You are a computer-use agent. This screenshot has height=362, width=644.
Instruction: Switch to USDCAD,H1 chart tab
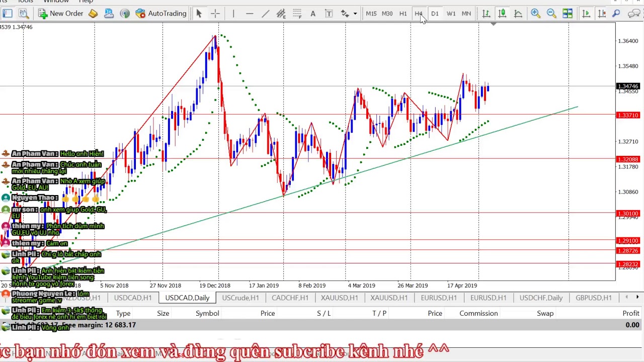coord(133,298)
